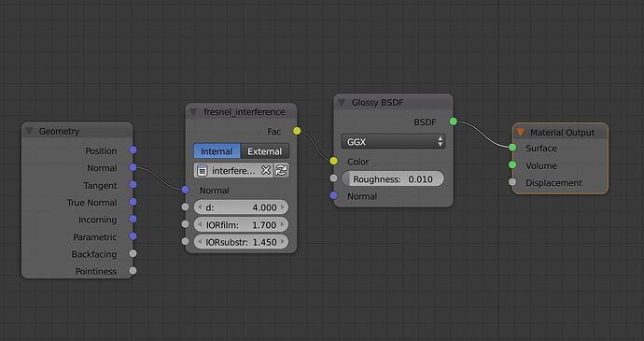Decrease d value with left arrow
Viewport: 644px width, 341px height.
point(200,207)
